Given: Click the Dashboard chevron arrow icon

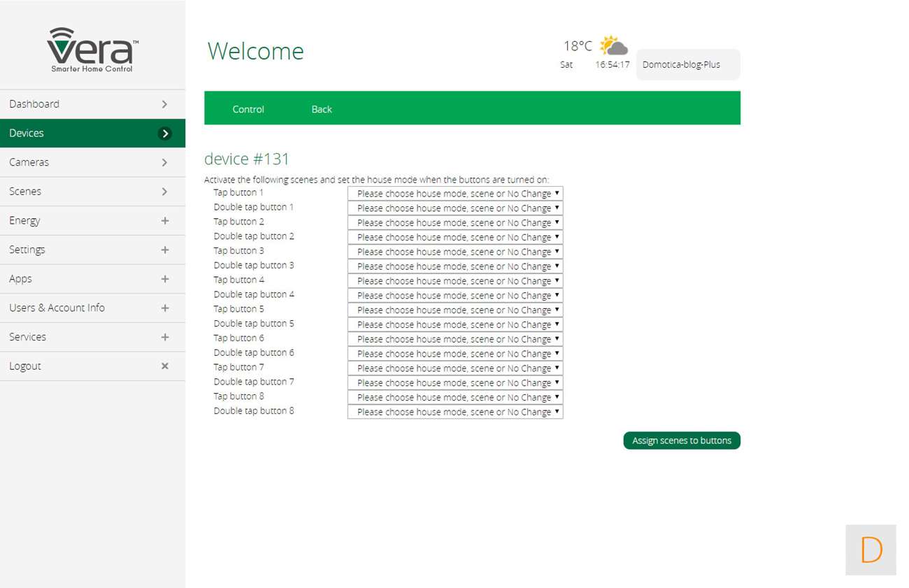Looking at the screenshot, I should 164,104.
